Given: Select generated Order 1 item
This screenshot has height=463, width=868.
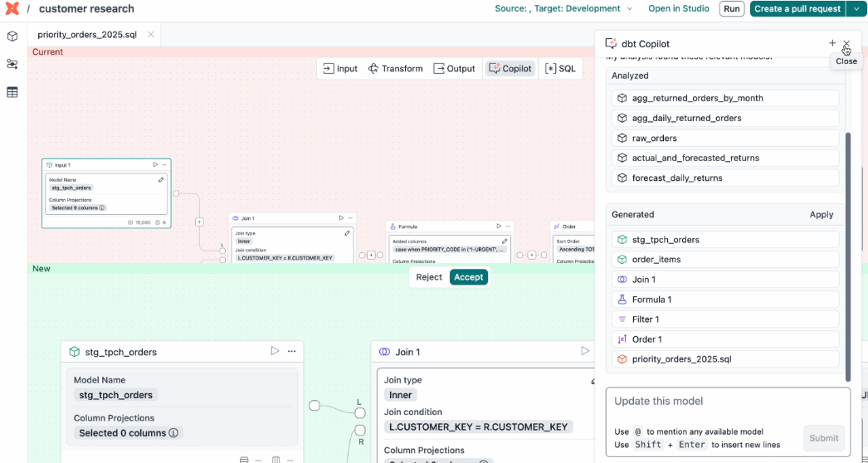Looking at the screenshot, I should 725,339.
